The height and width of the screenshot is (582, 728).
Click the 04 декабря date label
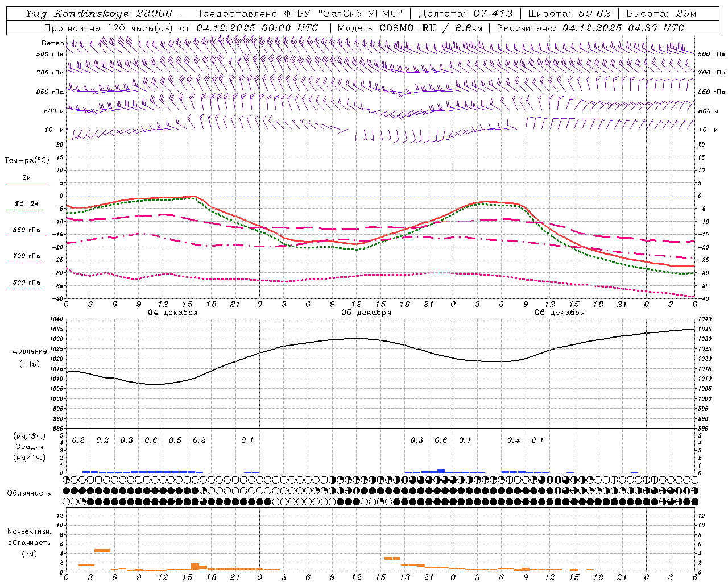pyautogui.click(x=173, y=313)
